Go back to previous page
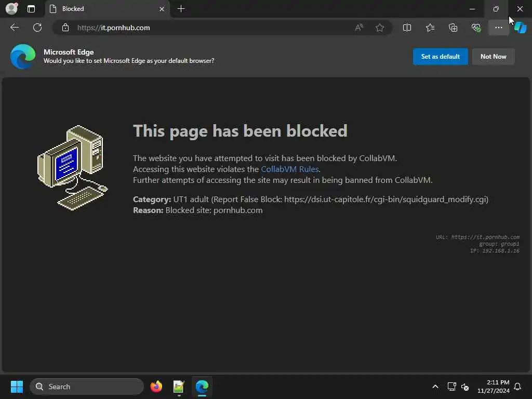This screenshot has height=399, width=532. click(x=14, y=28)
